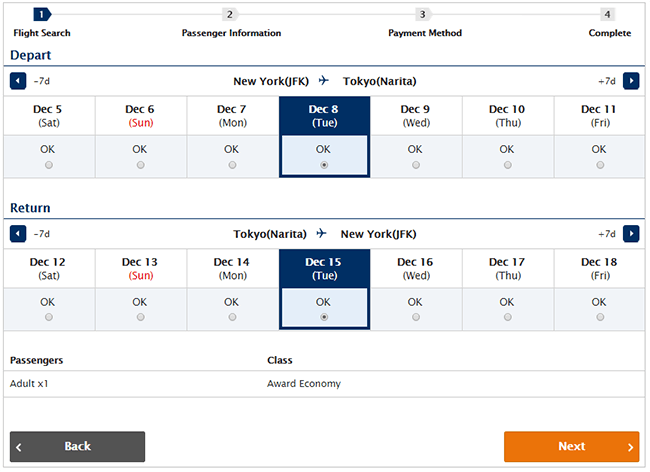Select Dec 16 return radio button
Screen dimensions: 650x472
tap(416, 317)
